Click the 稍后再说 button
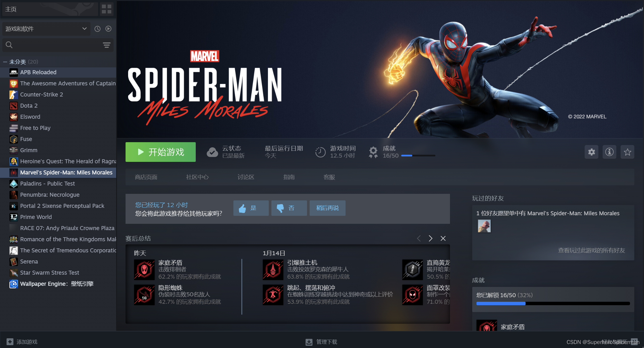 tap(327, 208)
